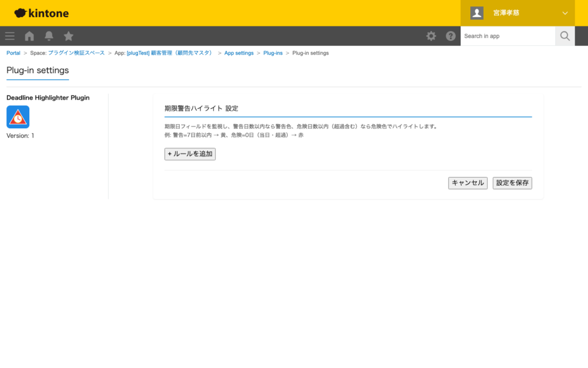Cancel changes with the キャンセル button
This screenshot has height=368, width=588.
click(467, 182)
